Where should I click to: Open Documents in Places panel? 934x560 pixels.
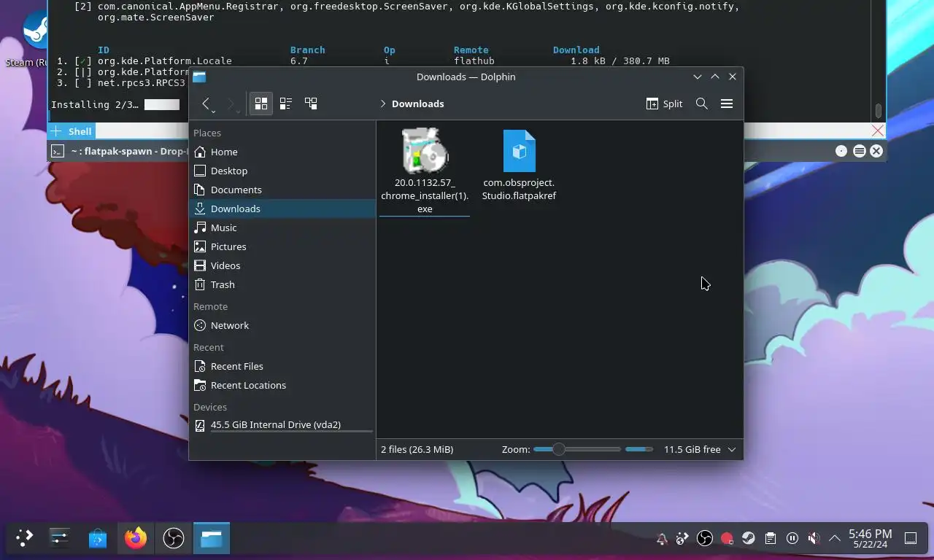282,190
